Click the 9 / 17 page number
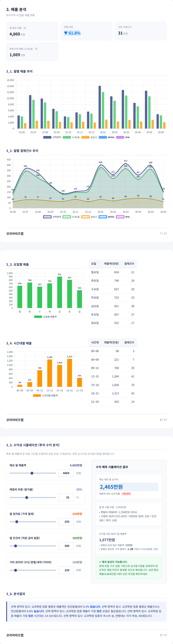 [164, 635]
